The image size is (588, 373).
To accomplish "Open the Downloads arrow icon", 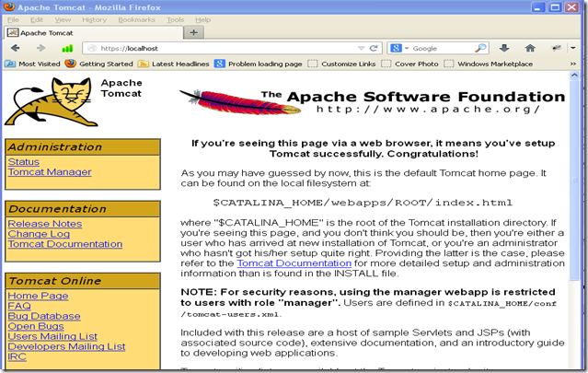I will pos(504,48).
